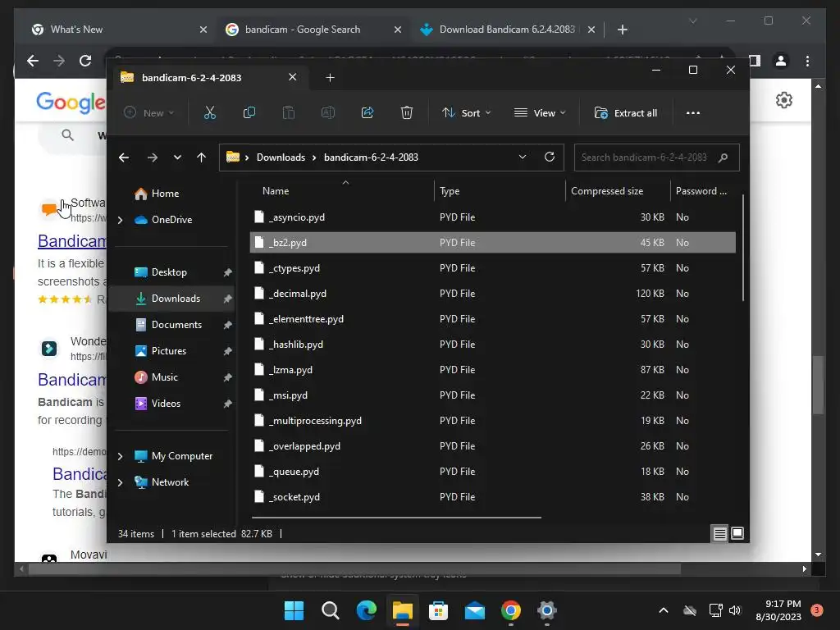This screenshot has width=840, height=630.
Task: Click the Cut scissors icon in Explorer toolbar
Action: [209, 113]
